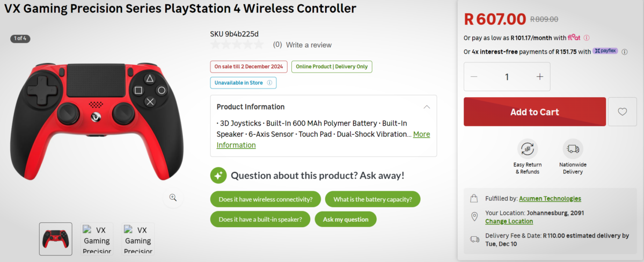Image resolution: width=644 pixels, height=262 pixels.
Task: Expand More Information link text
Action: 421,134
